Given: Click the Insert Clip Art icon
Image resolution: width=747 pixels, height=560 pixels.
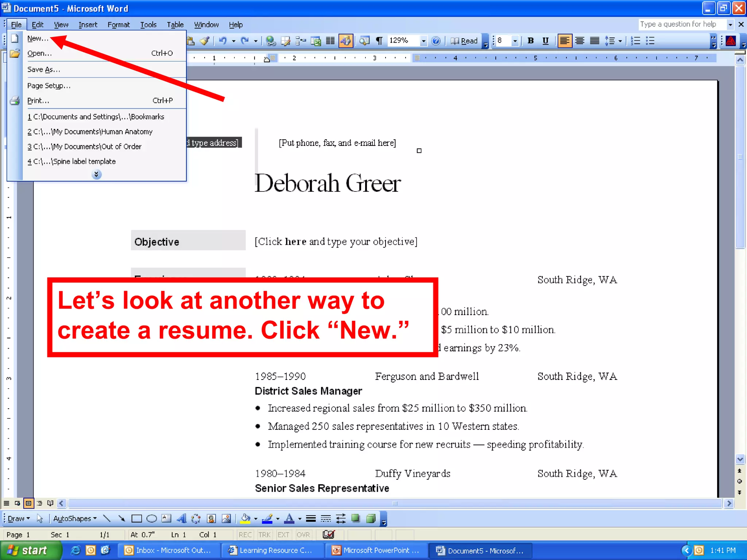Looking at the screenshot, I should pos(212,518).
